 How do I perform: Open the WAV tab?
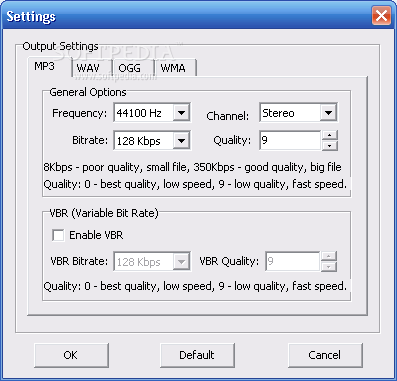pos(92,69)
